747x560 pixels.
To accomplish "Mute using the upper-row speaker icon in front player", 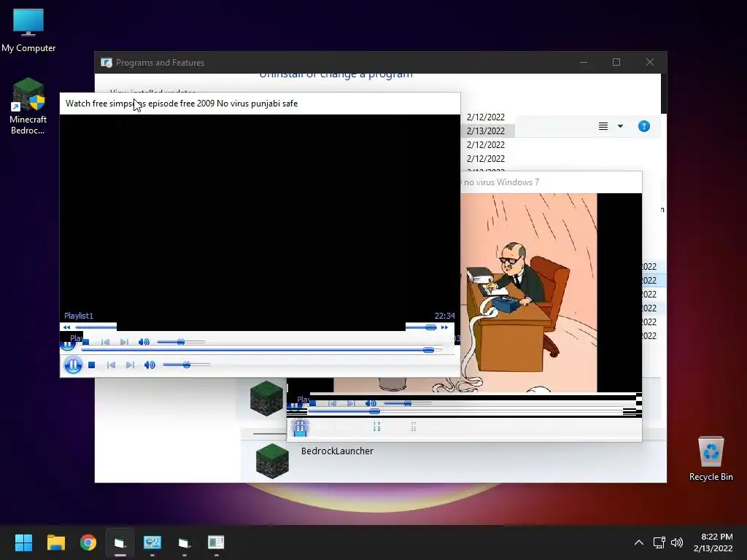I will (x=144, y=342).
